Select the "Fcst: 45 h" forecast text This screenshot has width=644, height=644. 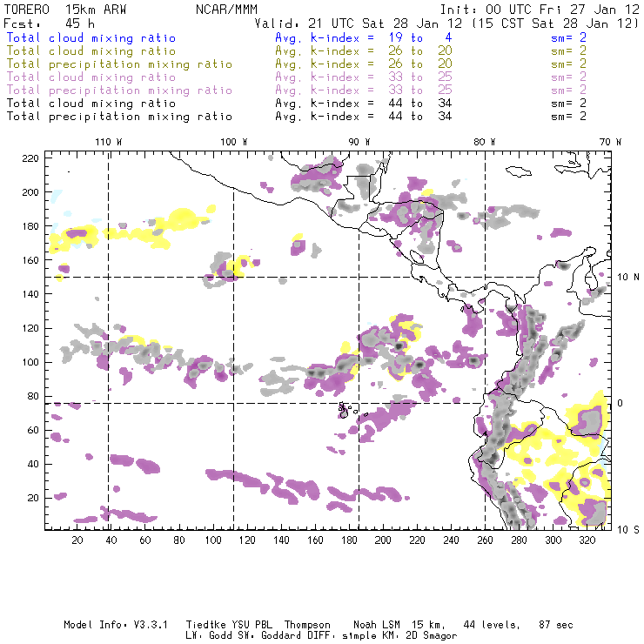(x=49, y=23)
